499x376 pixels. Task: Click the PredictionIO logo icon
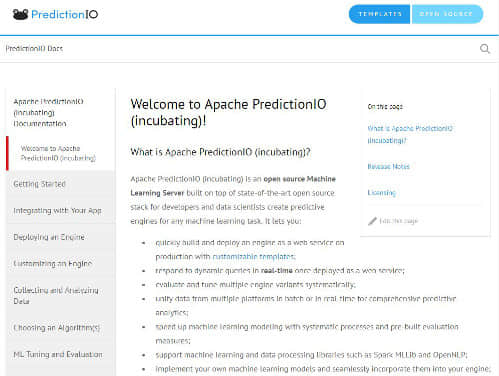coord(20,14)
